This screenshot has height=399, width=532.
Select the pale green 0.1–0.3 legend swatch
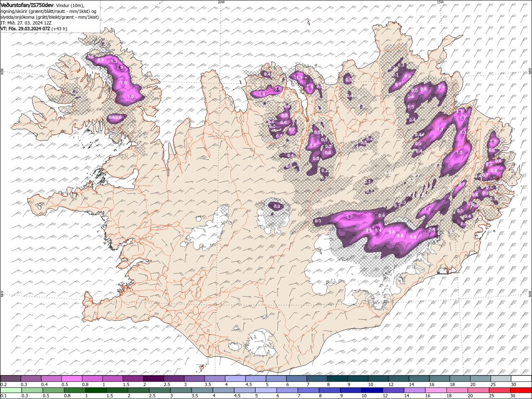coord(11,390)
